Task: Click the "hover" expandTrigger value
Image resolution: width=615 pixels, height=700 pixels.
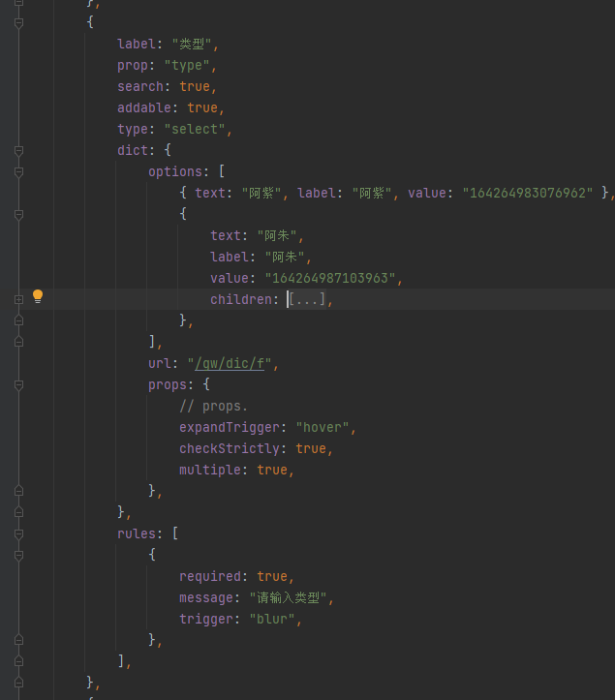Action: (322, 428)
